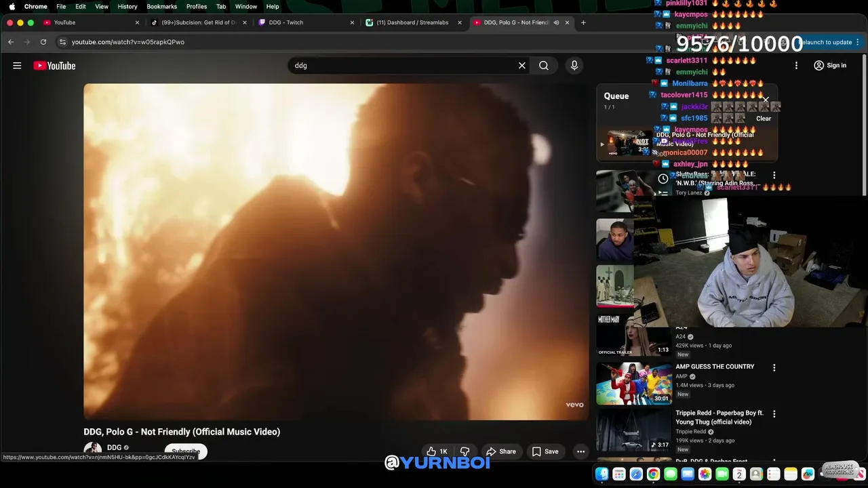The width and height of the screenshot is (868, 488).
Task: Open Photos from the Dock
Action: [705, 474]
